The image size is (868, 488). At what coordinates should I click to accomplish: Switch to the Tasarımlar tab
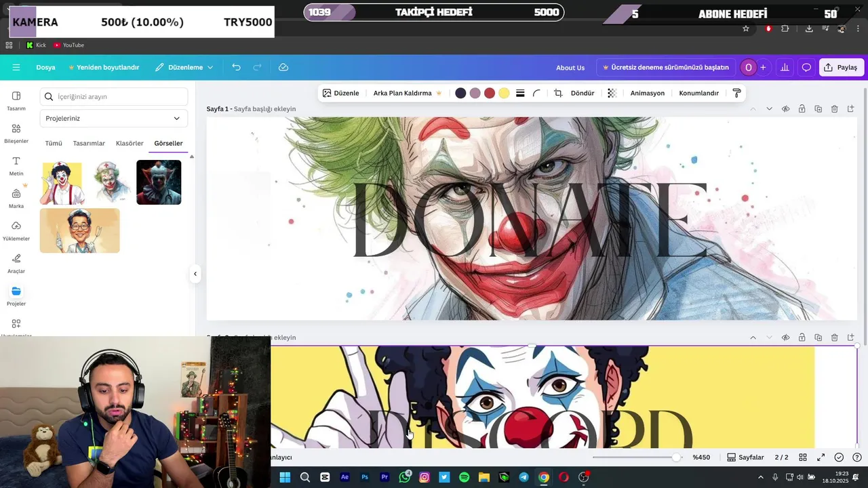pos(89,143)
